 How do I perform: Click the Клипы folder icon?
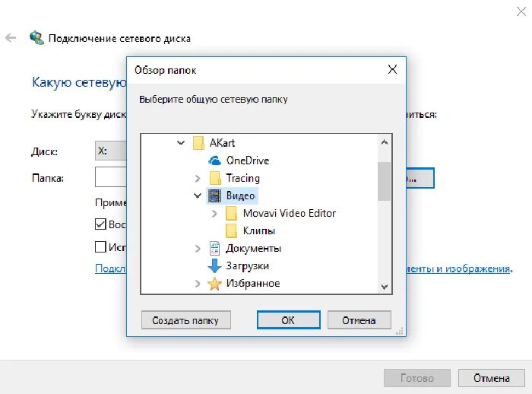point(231,231)
